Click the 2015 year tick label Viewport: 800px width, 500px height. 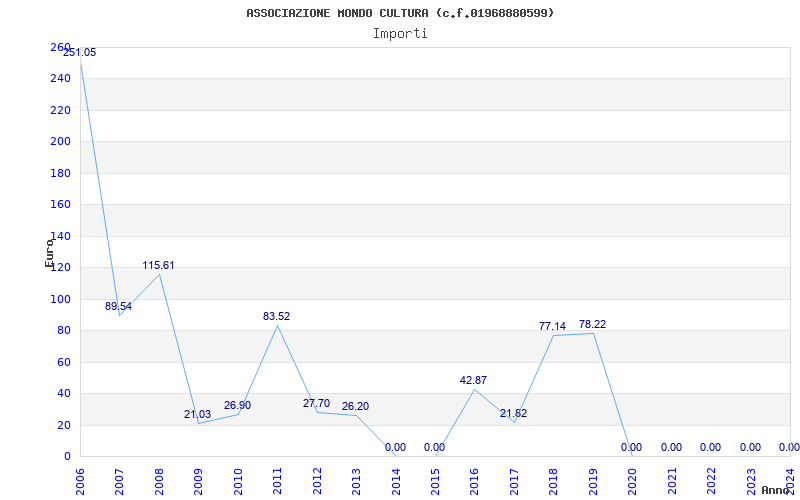(435, 483)
